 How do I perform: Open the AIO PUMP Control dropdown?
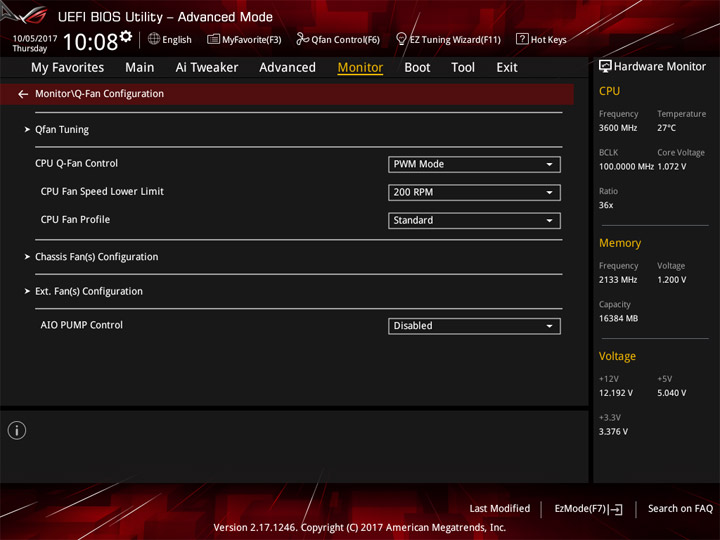(474, 326)
